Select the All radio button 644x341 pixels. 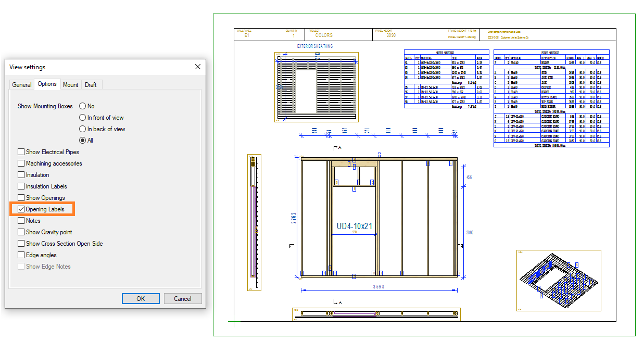tap(82, 141)
